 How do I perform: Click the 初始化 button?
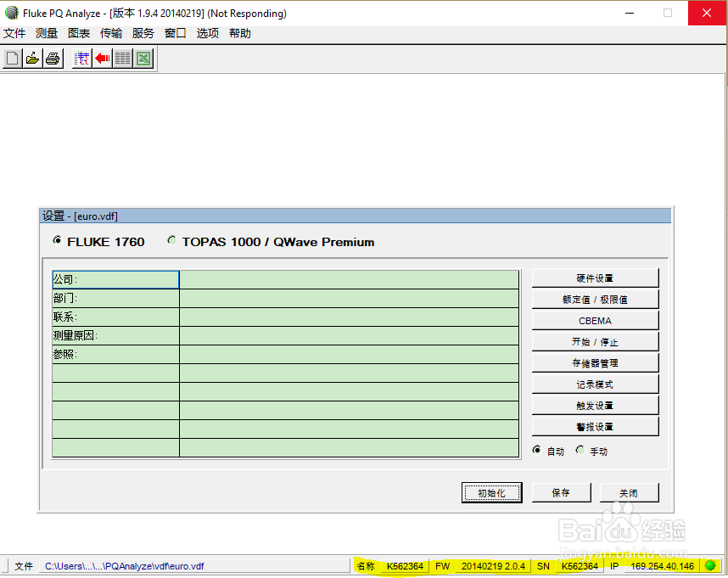click(491, 492)
